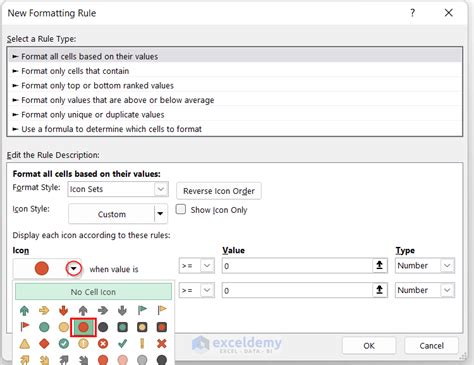Click the range selector in second Value field

pyautogui.click(x=379, y=290)
